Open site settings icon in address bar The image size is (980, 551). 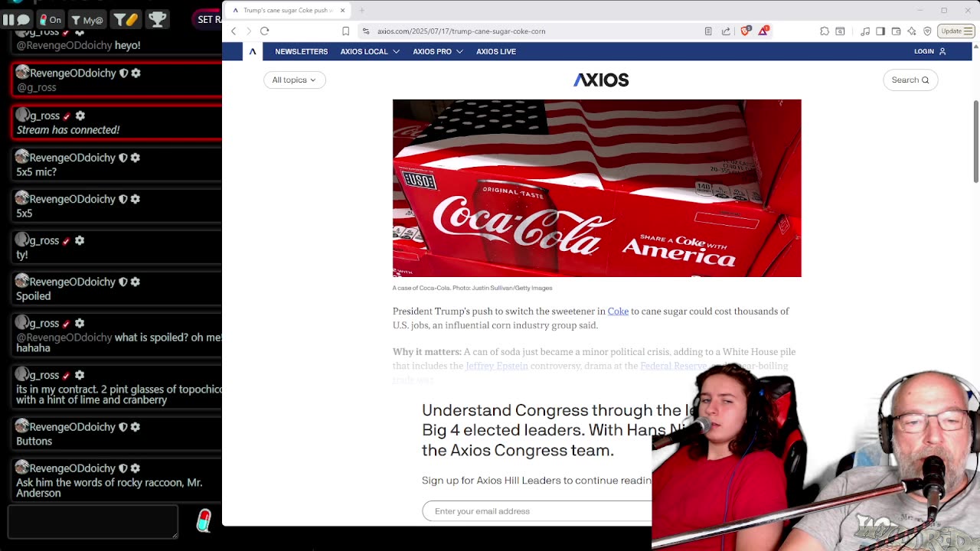[366, 31]
